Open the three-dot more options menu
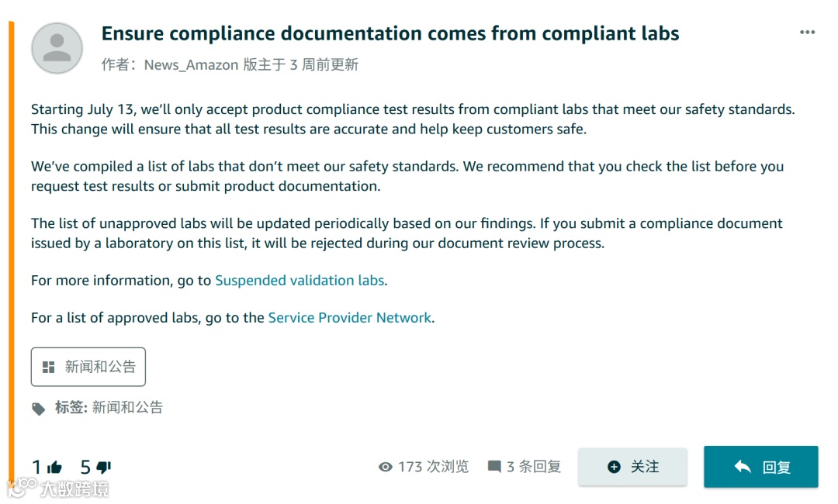This screenshot has height=504, width=838. 807,33
